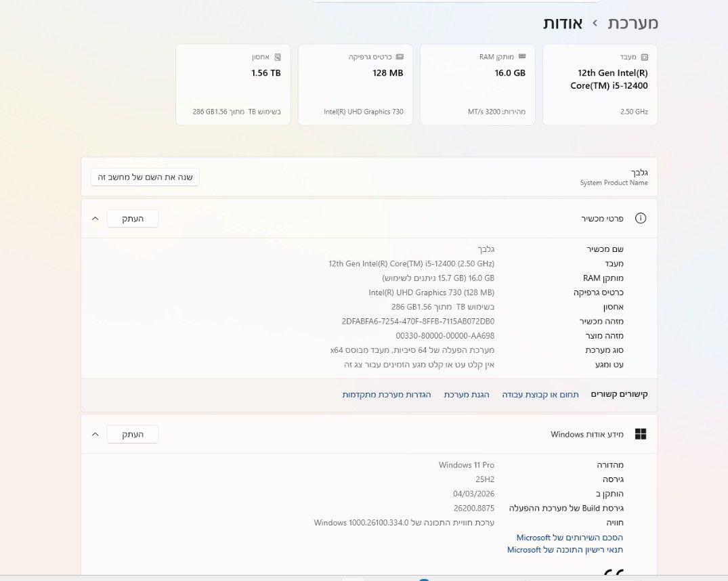The image size is (728, 581).
Task: Click the installed RAM card memory icon
Action: (522, 57)
